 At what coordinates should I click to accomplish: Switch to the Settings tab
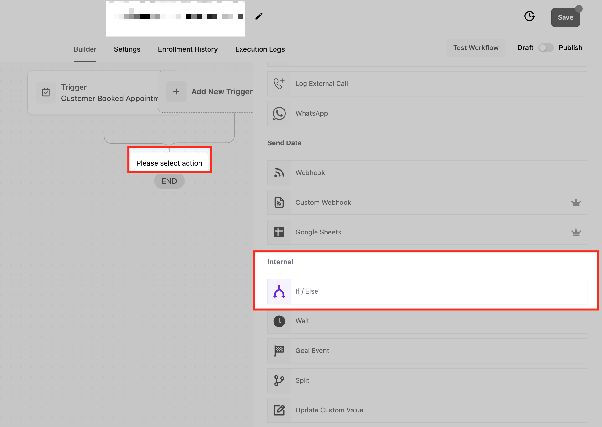127,50
